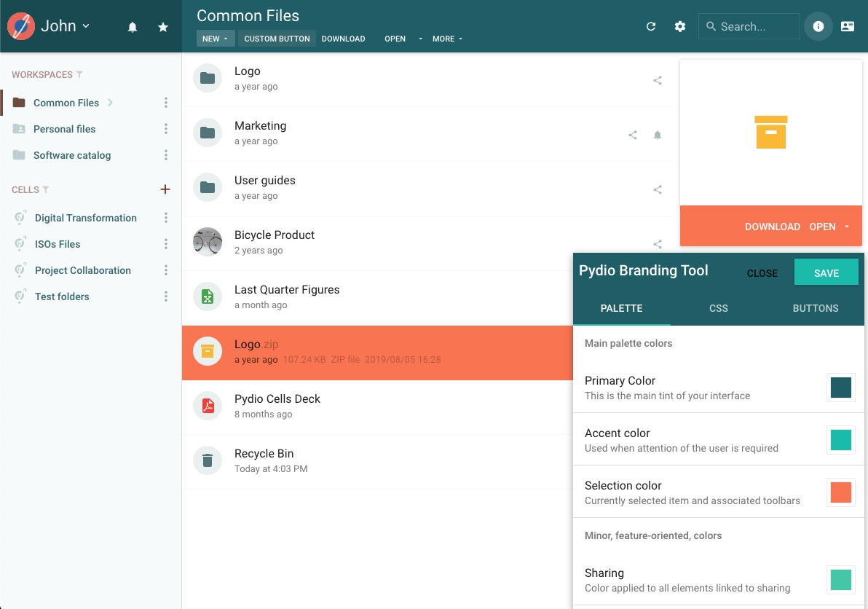The image size is (868, 609).
Task: Click SAVE in Pydio Branding Tool
Action: [x=826, y=273]
